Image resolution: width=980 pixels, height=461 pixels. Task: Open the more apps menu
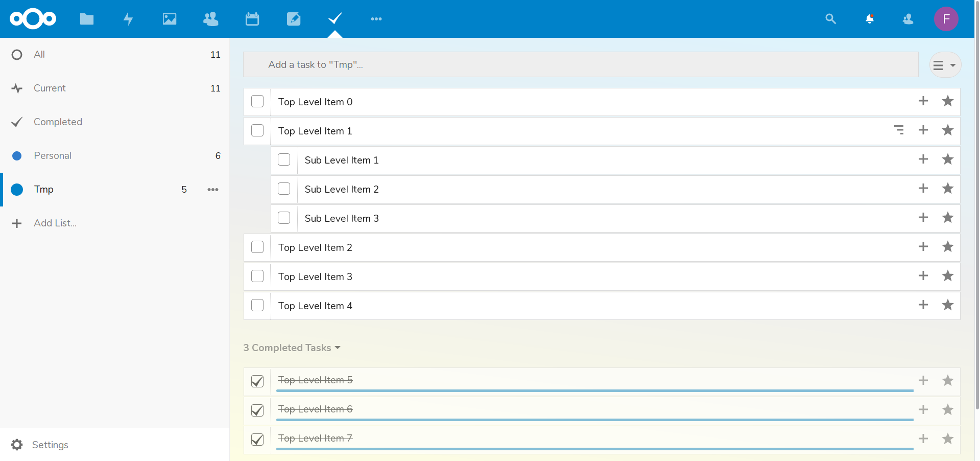pyautogui.click(x=376, y=19)
